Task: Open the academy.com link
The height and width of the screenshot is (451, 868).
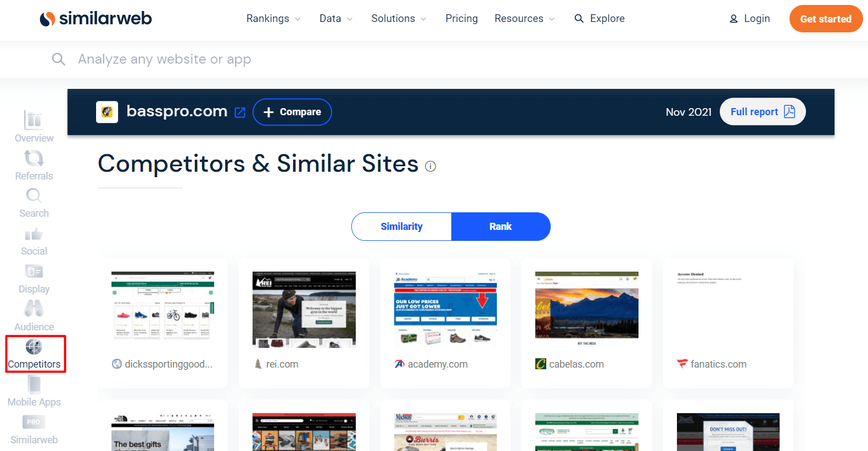Action: [x=438, y=364]
